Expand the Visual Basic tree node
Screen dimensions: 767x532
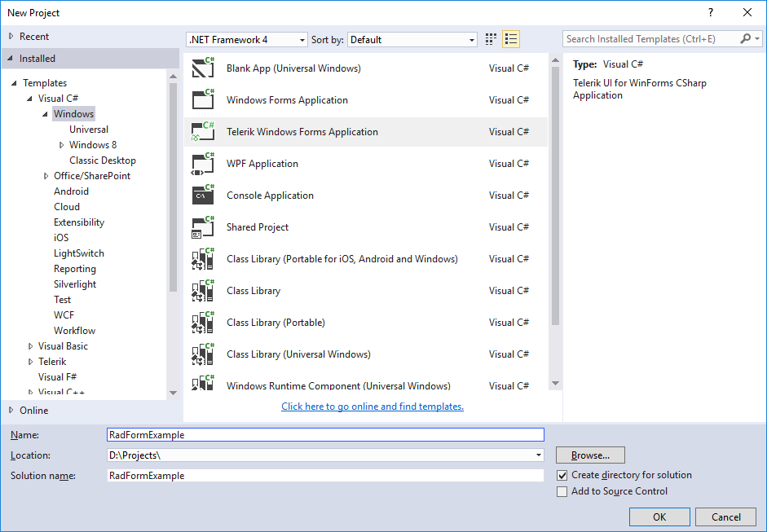pos(30,345)
